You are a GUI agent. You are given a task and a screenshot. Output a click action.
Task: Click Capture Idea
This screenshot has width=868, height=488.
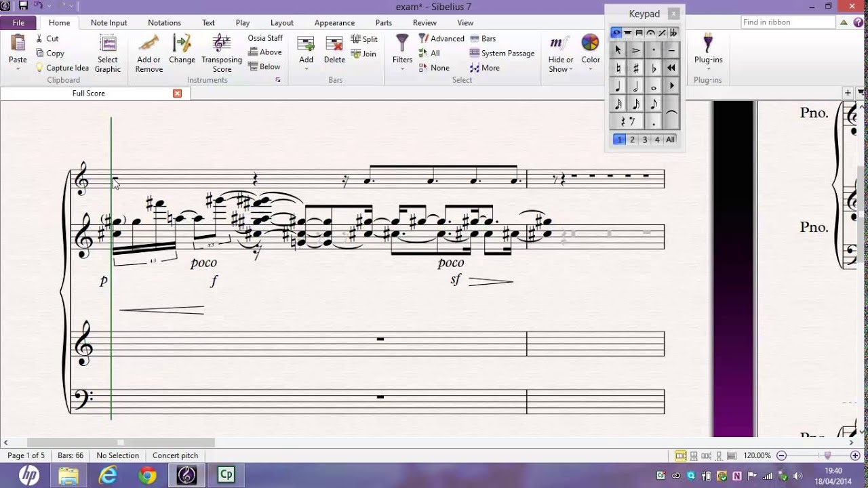pos(62,68)
